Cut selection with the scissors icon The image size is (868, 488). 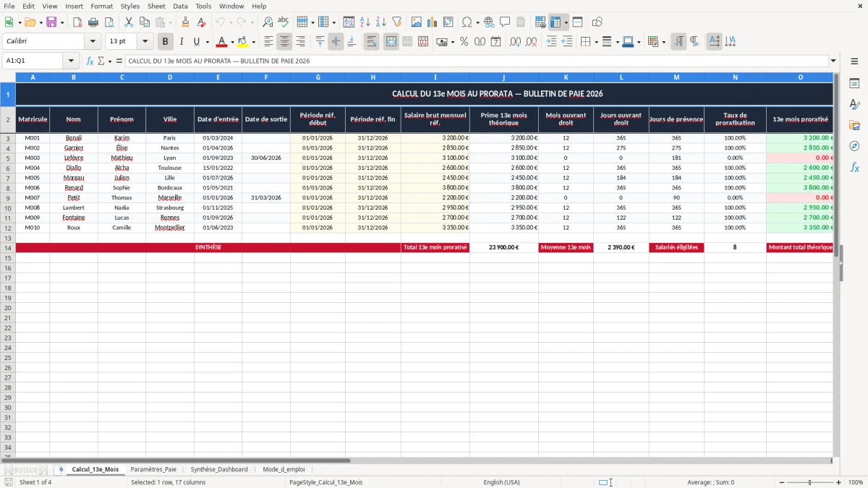point(129,22)
